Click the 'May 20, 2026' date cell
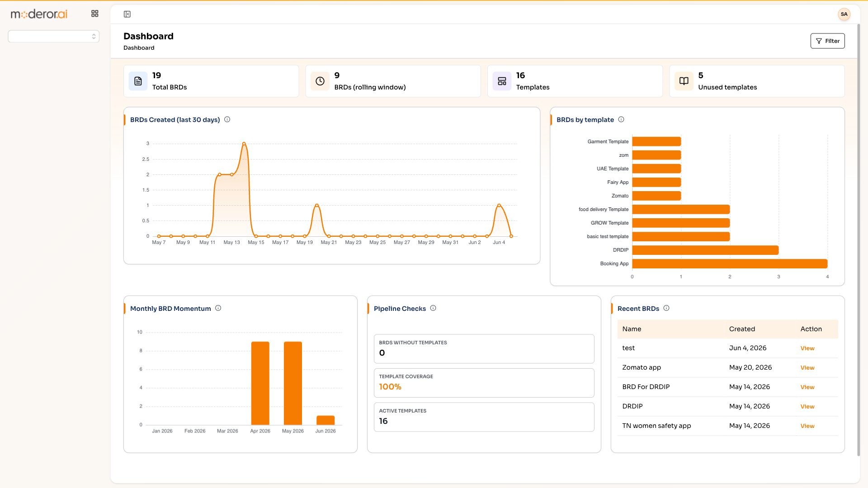Image resolution: width=868 pixels, height=488 pixels. click(750, 367)
